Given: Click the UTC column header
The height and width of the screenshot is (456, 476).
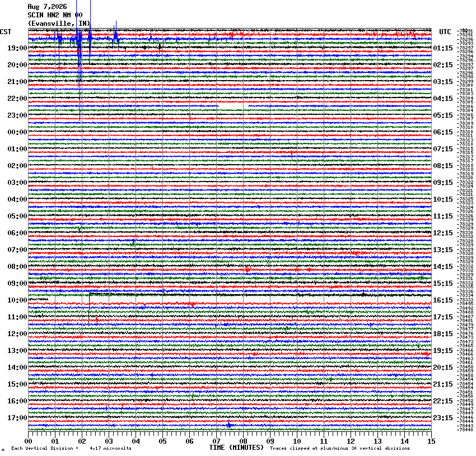Looking at the screenshot, I should (x=445, y=32).
